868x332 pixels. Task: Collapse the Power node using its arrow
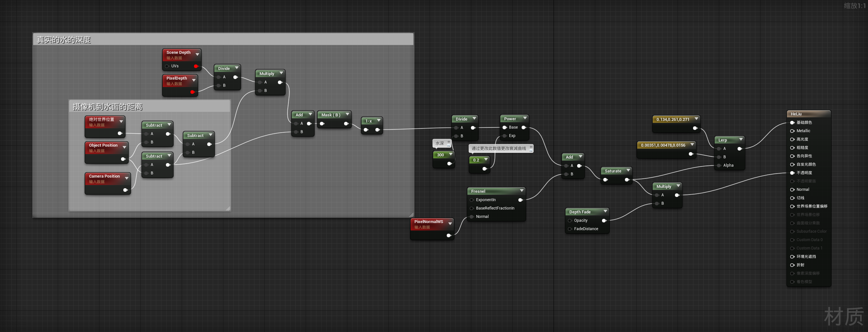point(525,118)
